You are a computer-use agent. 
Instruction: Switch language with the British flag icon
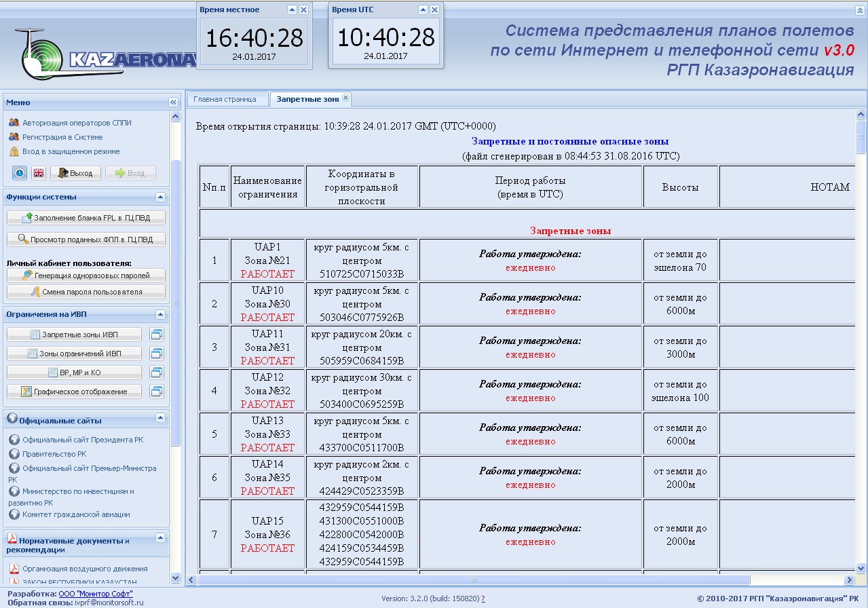point(39,173)
